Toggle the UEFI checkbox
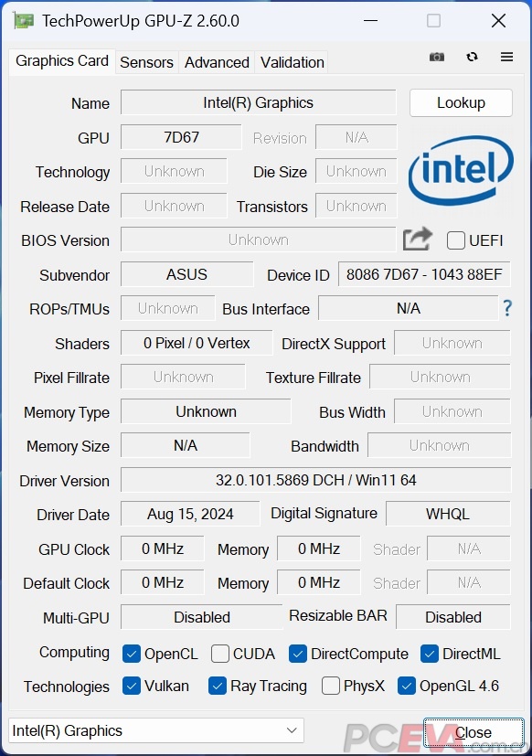The height and width of the screenshot is (756, 532). pos(456,240)
